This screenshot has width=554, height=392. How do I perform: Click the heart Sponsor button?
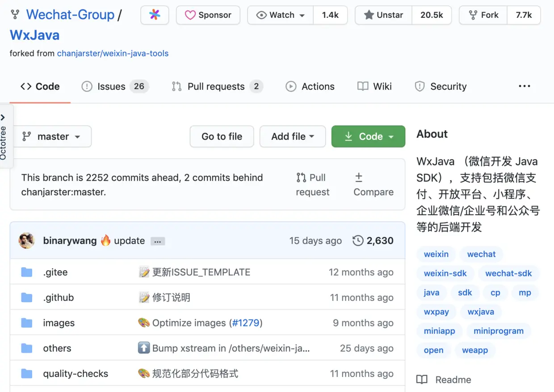[208, 15]
